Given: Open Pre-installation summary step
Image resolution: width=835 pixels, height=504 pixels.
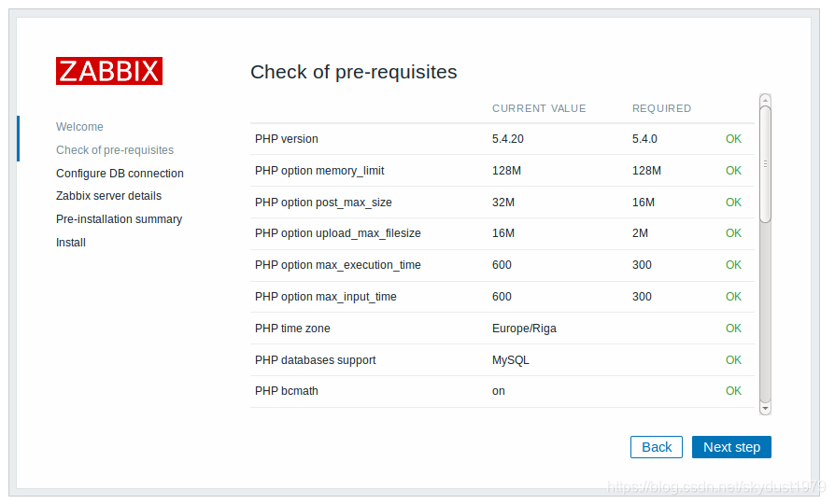Looking at the screenshot, I should click(119, 219).
